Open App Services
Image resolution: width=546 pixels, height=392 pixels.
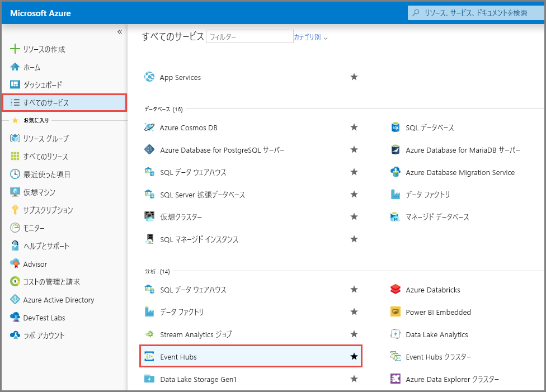tap(180, 77)
